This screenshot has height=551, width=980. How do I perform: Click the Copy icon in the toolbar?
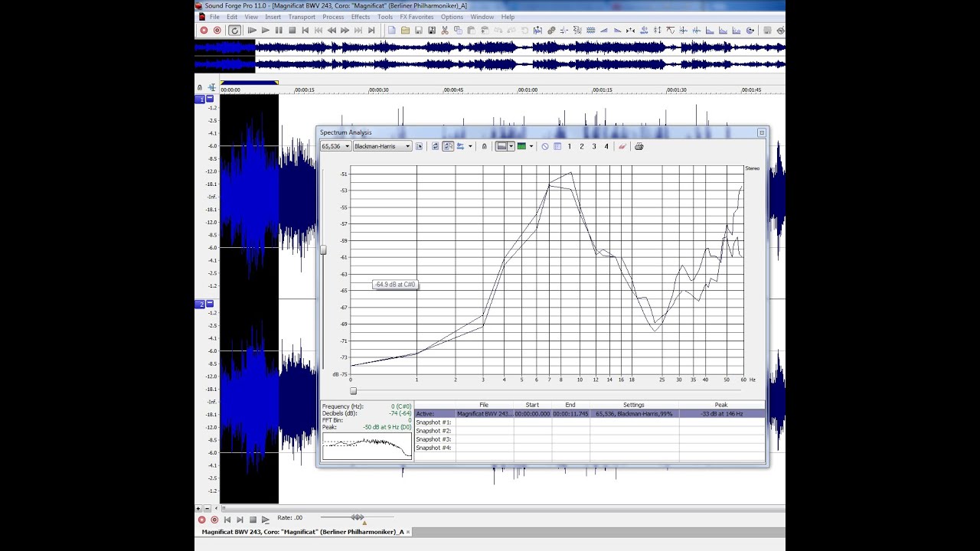458,31
